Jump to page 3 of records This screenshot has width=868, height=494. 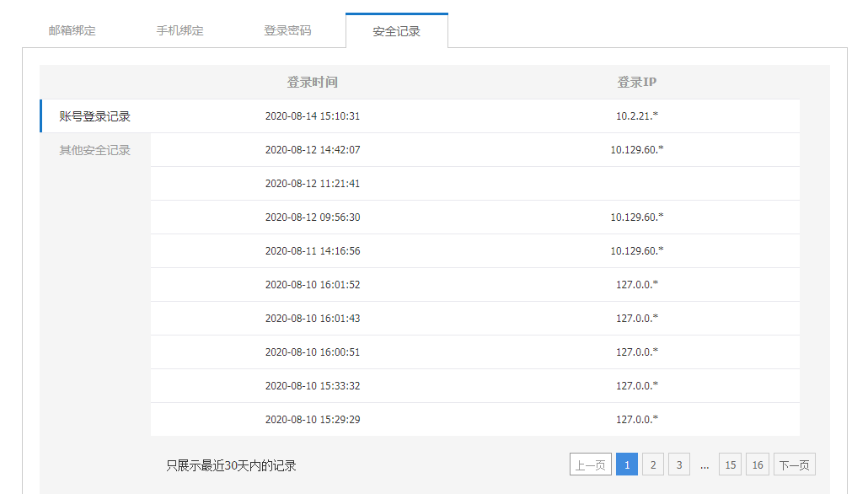(678, 464)
